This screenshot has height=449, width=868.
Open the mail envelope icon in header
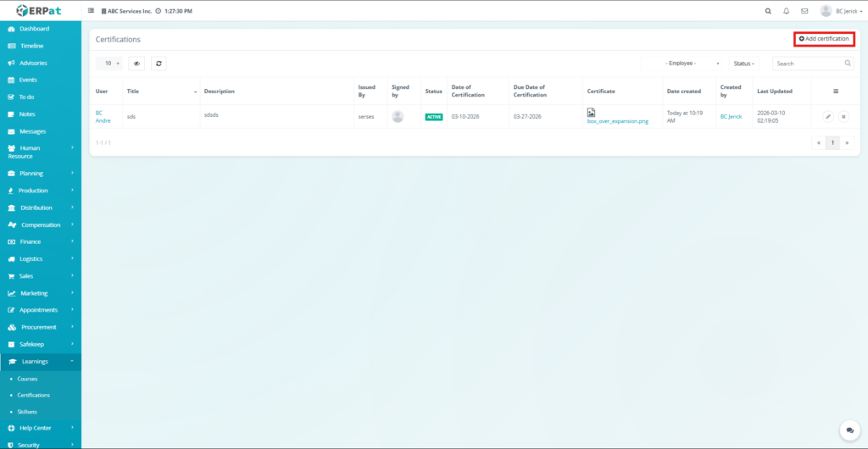(804, 11)
